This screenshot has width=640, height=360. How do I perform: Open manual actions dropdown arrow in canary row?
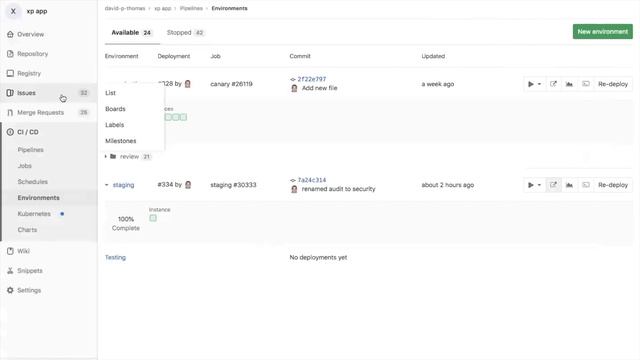pos(539,84)
